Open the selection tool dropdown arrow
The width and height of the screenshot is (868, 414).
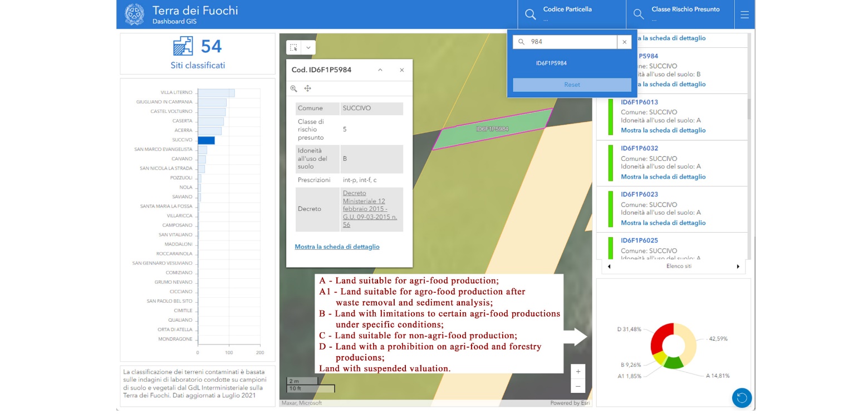(308, 48)
